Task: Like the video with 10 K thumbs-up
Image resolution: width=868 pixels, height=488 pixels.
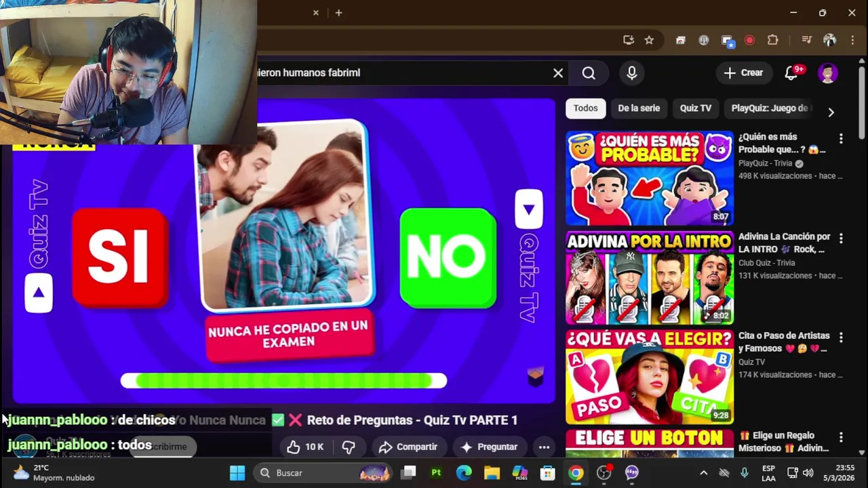Action: click(304, 447)
